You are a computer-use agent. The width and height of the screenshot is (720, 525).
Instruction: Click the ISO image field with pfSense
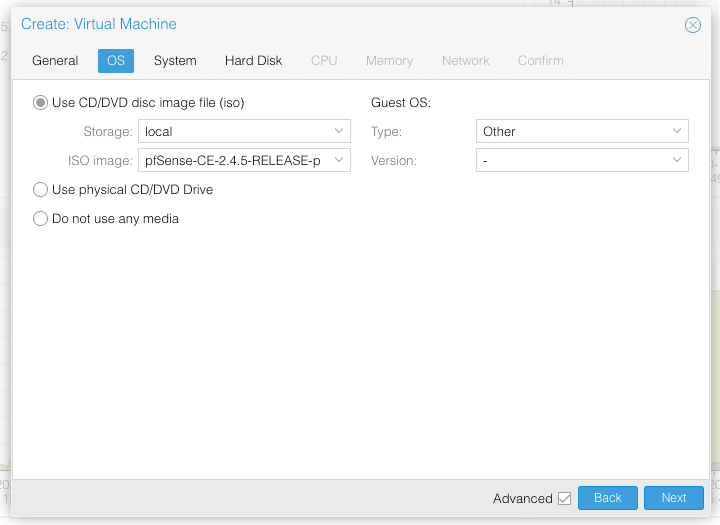pos(232,160)
